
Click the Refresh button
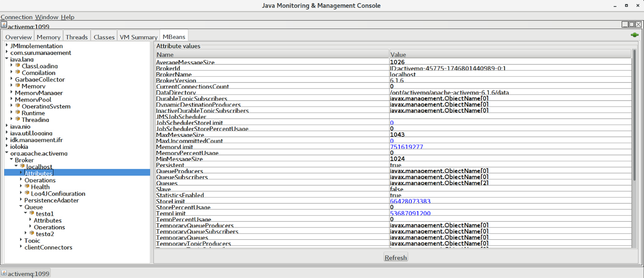coord(396,257)
